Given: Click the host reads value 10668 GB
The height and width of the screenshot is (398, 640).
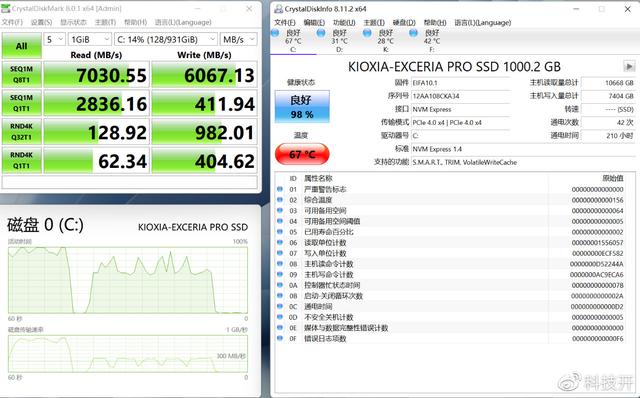Looking at the screenshot, I should [608, 83].
